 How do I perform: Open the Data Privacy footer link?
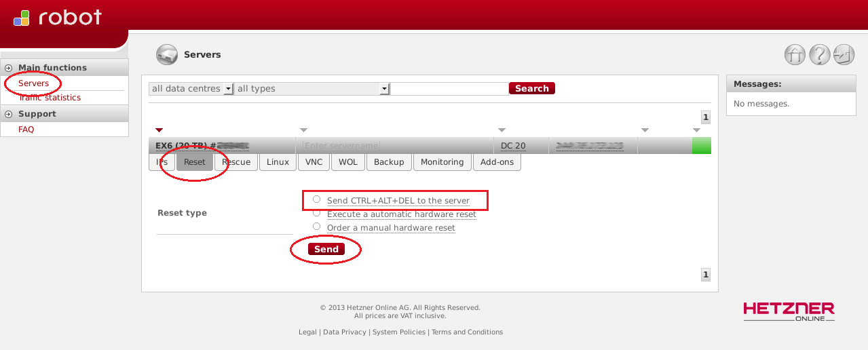pyautogui.click(x=345, y=332)
